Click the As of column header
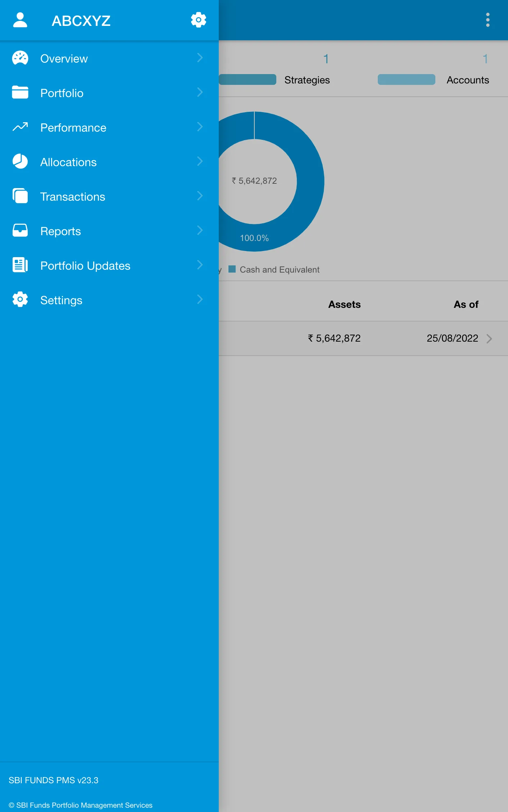The width and height of the screenshot is (508, 812). (x=466, y=304)
